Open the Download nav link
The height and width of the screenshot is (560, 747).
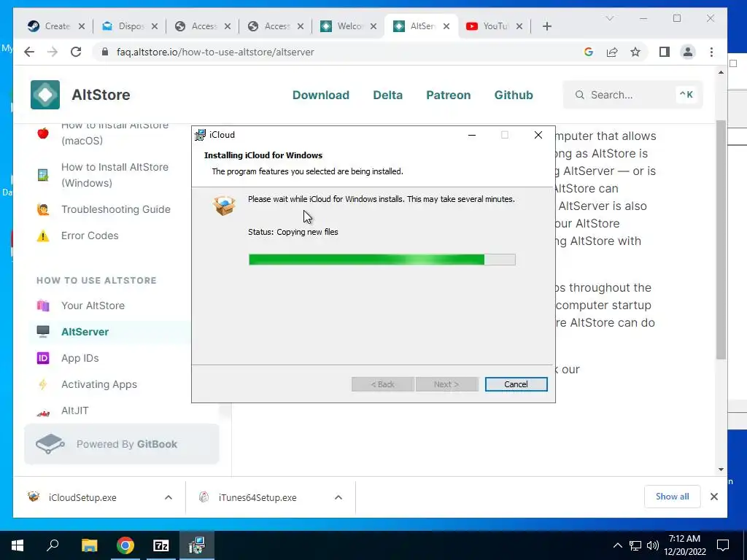(321, 95)
